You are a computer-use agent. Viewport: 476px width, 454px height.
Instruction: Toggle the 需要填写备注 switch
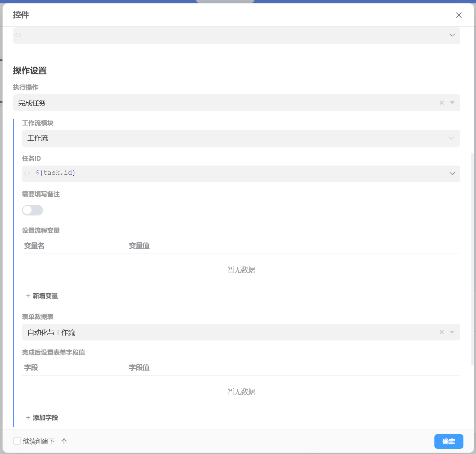(x=33, y=210)
